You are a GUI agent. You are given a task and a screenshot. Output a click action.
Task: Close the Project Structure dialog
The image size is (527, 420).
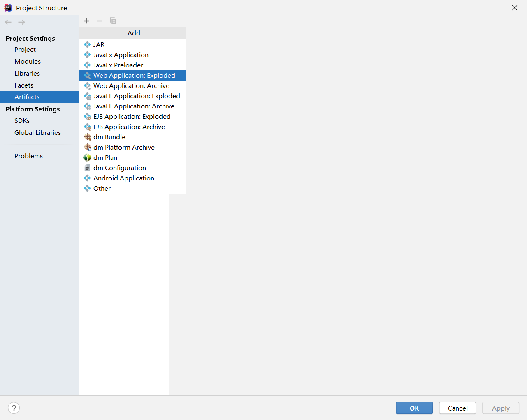tap(515, 8)
